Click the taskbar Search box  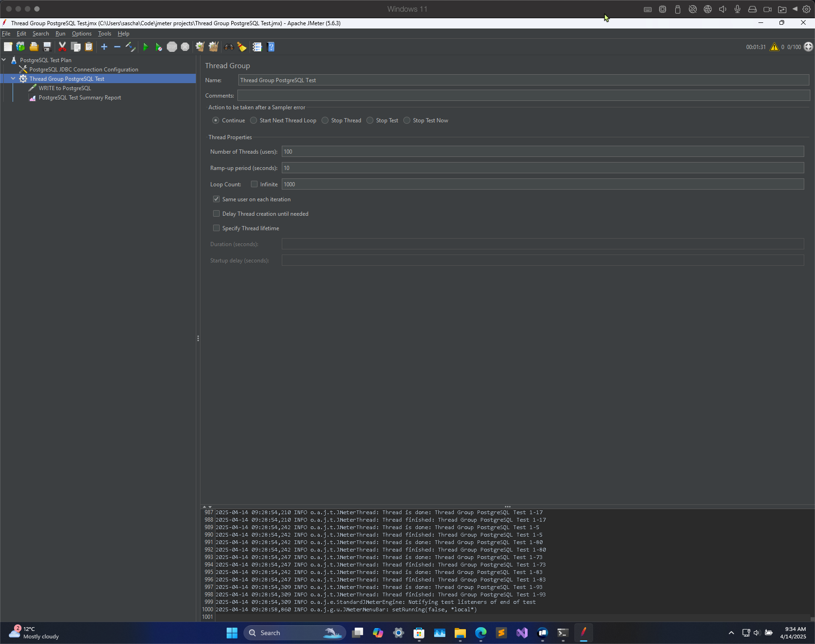tap(294, 633)
